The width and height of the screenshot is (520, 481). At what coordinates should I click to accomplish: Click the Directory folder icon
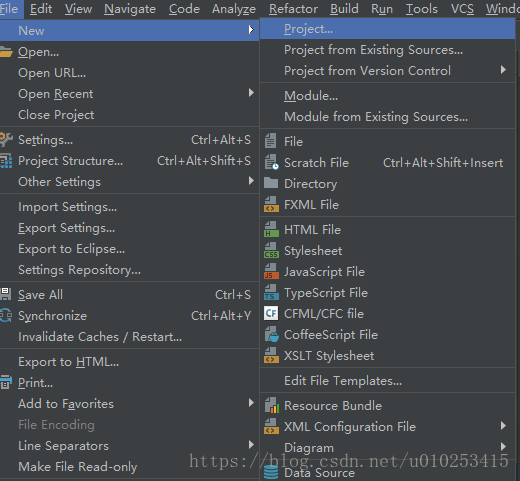(x=271, y=183)
